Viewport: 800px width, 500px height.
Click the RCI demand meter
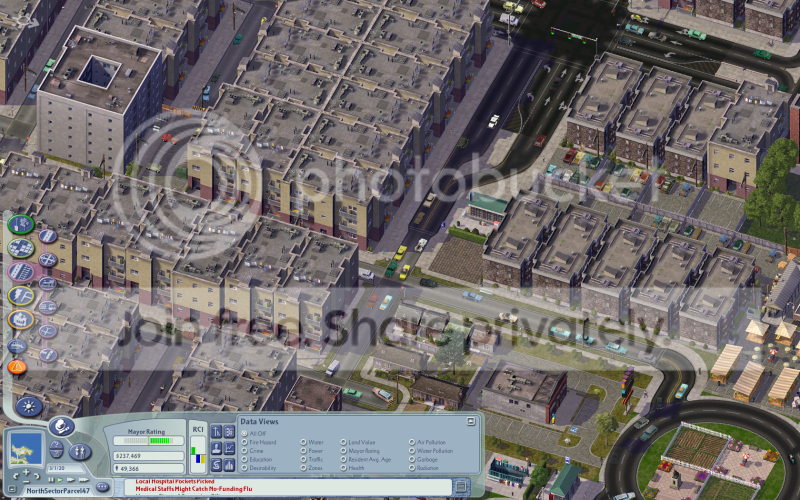click(x=198, y=454)
